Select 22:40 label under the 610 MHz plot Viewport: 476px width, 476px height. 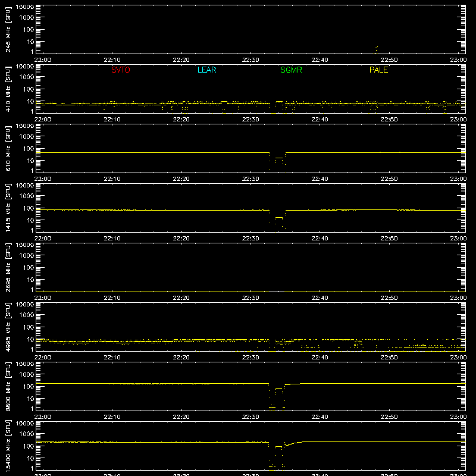coord(320,179)
